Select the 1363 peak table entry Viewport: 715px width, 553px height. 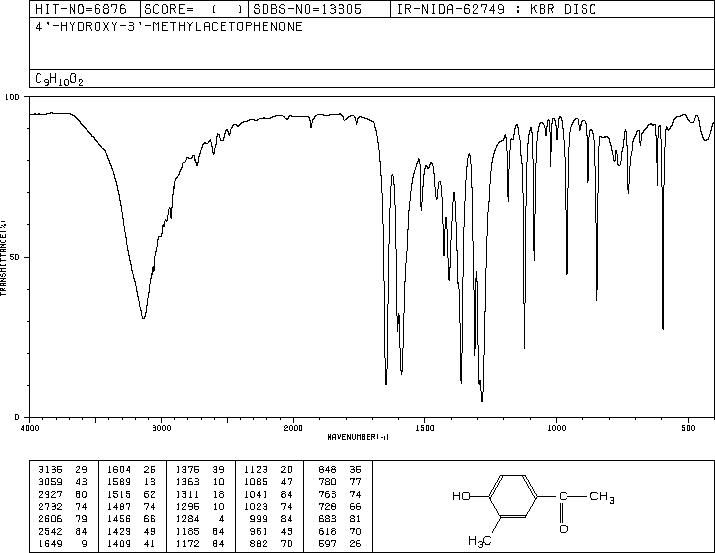click(x=200, y=482)
